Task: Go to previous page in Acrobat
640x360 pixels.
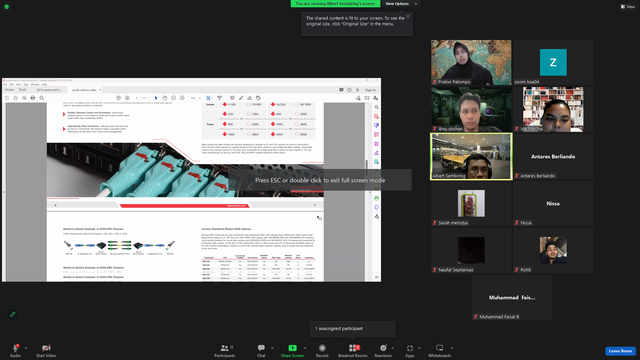Action: coord(118,98)
